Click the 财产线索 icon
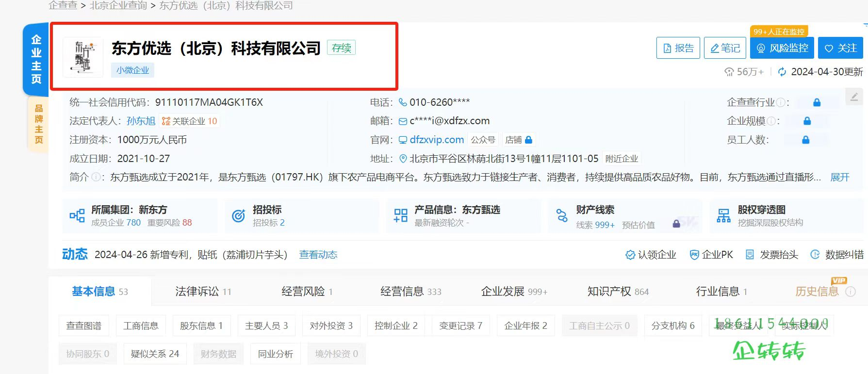 coord(562,215)
